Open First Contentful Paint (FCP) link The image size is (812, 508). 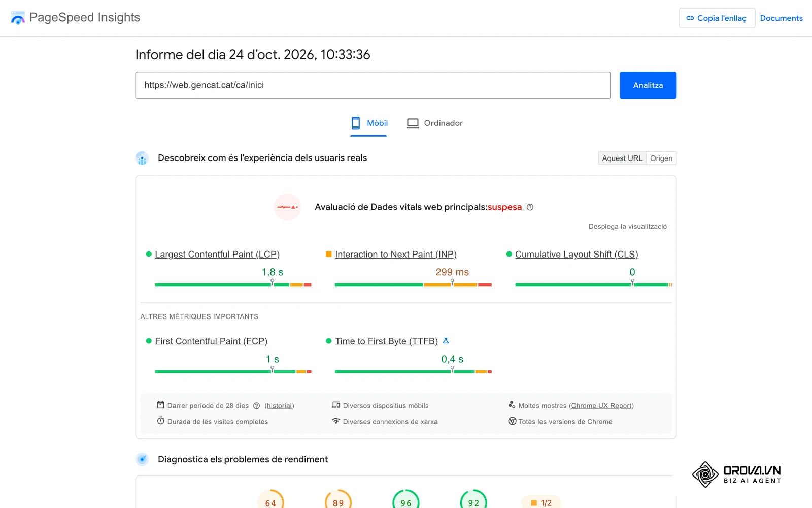pos(211,341)
